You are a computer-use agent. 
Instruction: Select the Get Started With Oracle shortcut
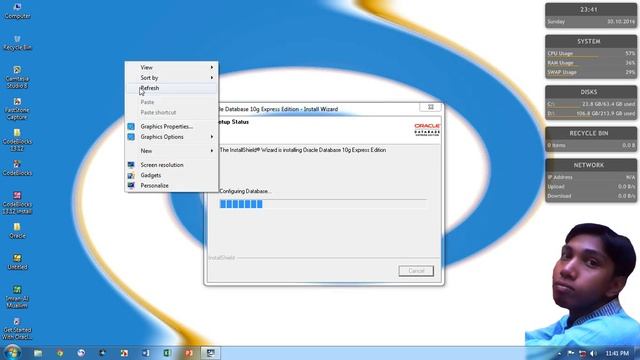tap(17, 329)
